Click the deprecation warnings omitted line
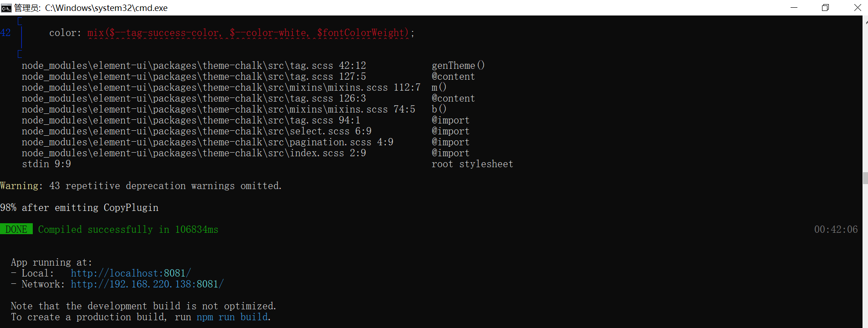 click(141, 186)
